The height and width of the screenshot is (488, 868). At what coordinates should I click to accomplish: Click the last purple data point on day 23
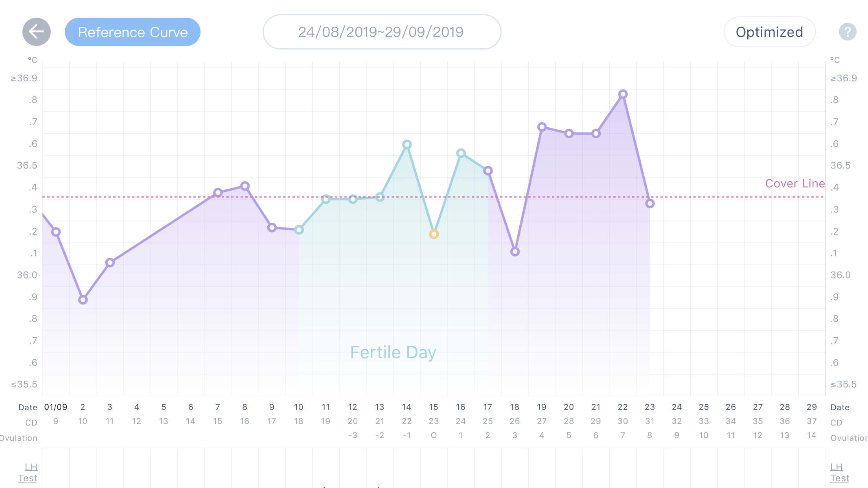[650, 204]
